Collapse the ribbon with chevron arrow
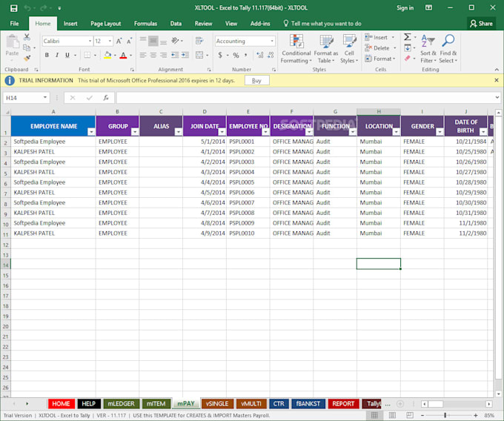 click(x=497, y=70)
